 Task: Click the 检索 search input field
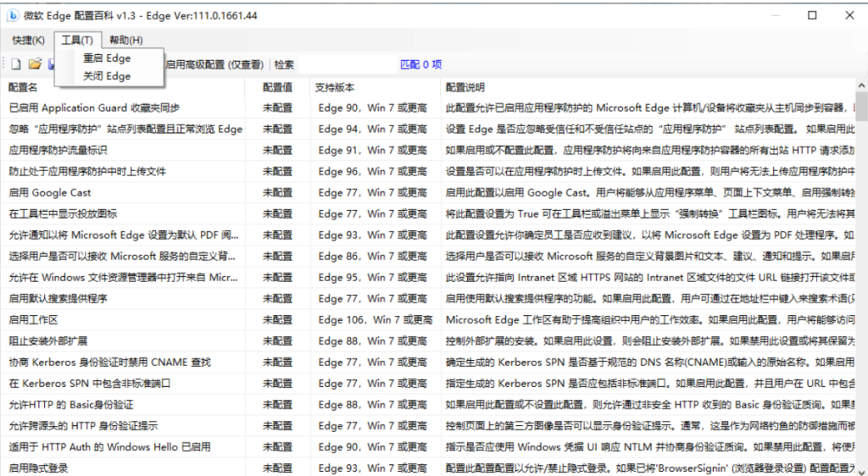coord(346,64)
